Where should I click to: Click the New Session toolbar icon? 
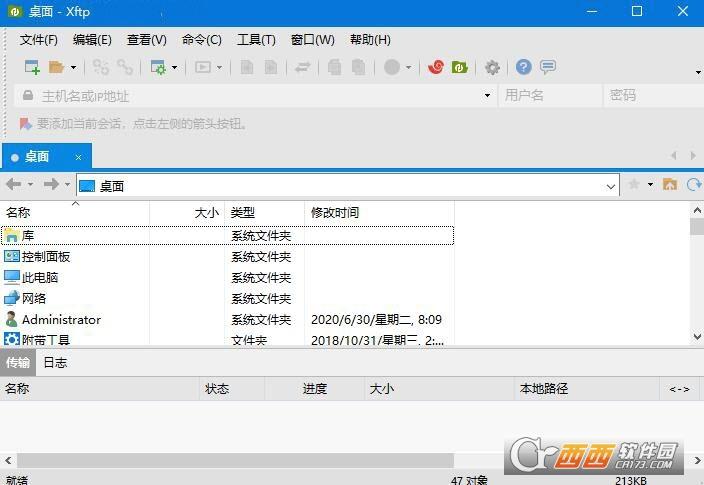(32, 67)
